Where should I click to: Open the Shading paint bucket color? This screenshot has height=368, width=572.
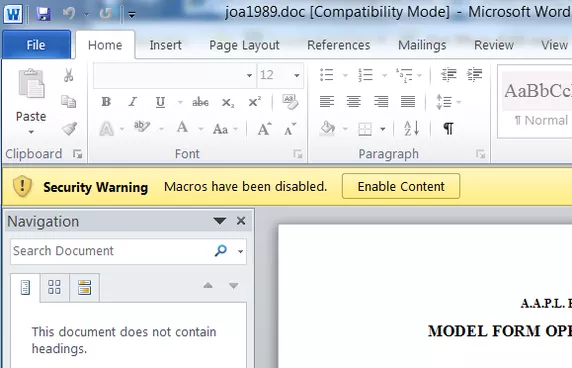pyautogui.click(x=327, y=128)
